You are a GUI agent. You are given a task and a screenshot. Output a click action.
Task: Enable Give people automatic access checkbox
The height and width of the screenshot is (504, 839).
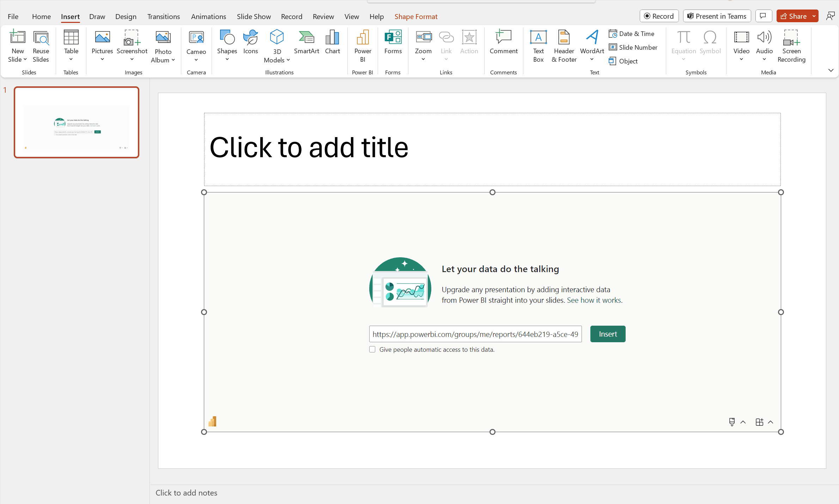click(x=372, y=350)
